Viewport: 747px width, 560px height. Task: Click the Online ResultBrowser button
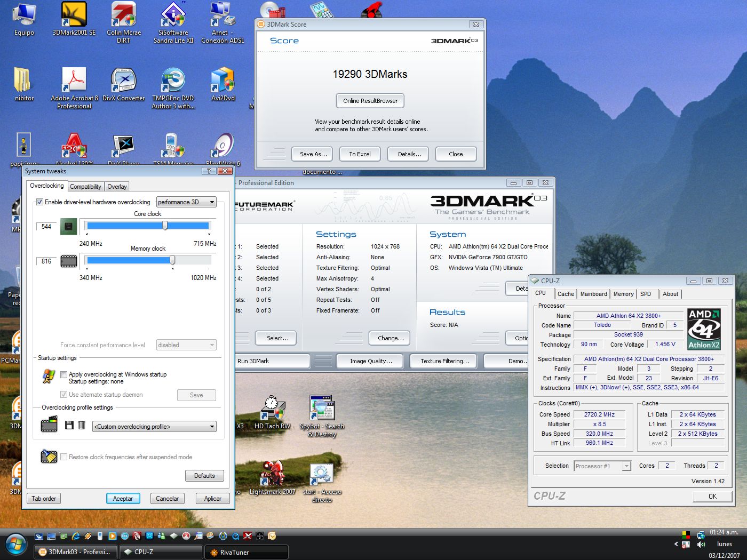(x=370, y=101)
